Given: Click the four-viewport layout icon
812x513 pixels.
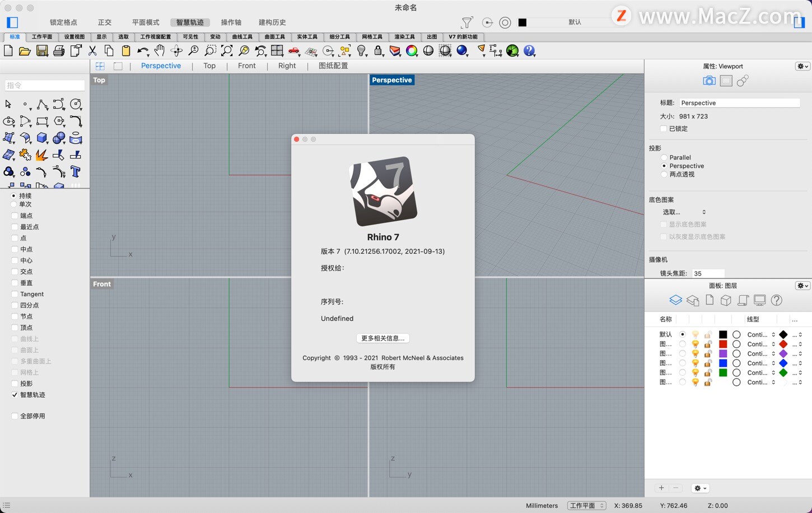Looking at the screenshot, I should [x=277, y=51].
